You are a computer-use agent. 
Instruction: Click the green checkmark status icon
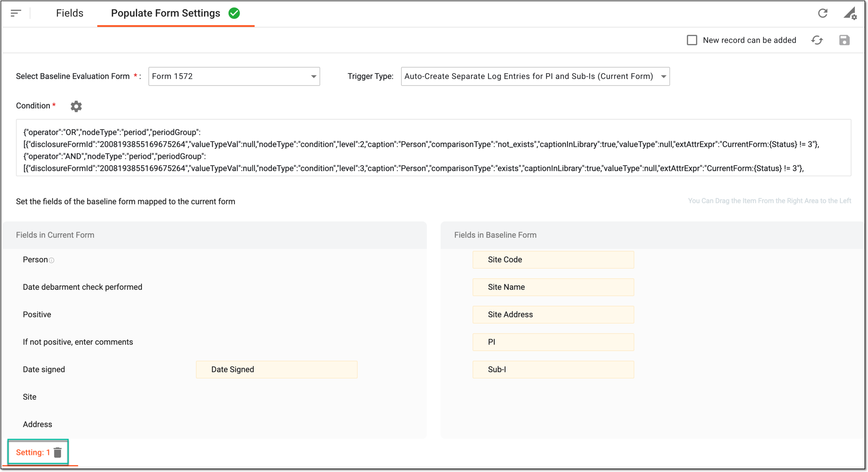[x=234, y=13]
